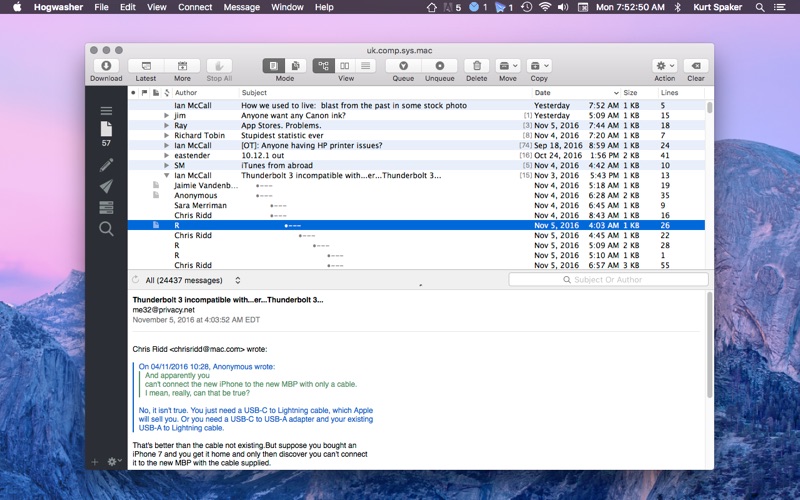Screen dimensions: 800x500
Task: Sort messages by Date column header
Action: (543, 93)
